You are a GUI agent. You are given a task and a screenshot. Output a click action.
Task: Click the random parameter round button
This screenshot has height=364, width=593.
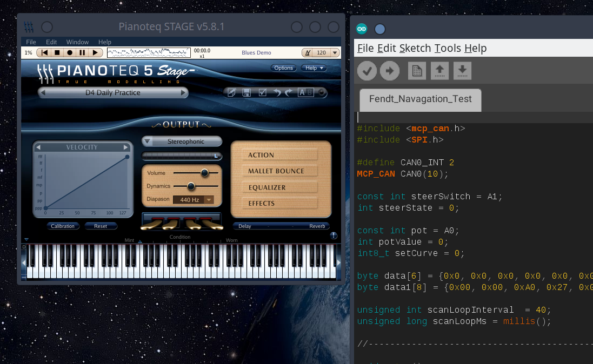point(322,92)
